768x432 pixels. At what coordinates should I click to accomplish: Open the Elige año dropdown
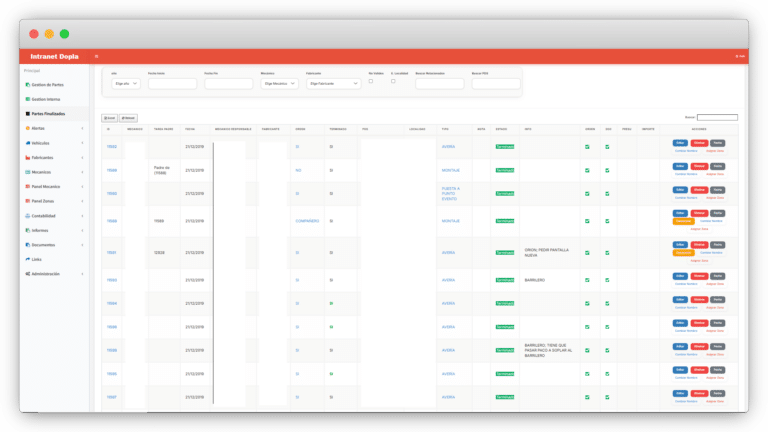126,84
